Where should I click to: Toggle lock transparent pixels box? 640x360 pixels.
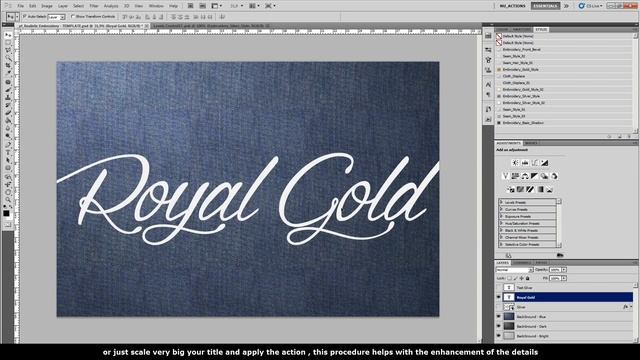[x=509, y=278]
